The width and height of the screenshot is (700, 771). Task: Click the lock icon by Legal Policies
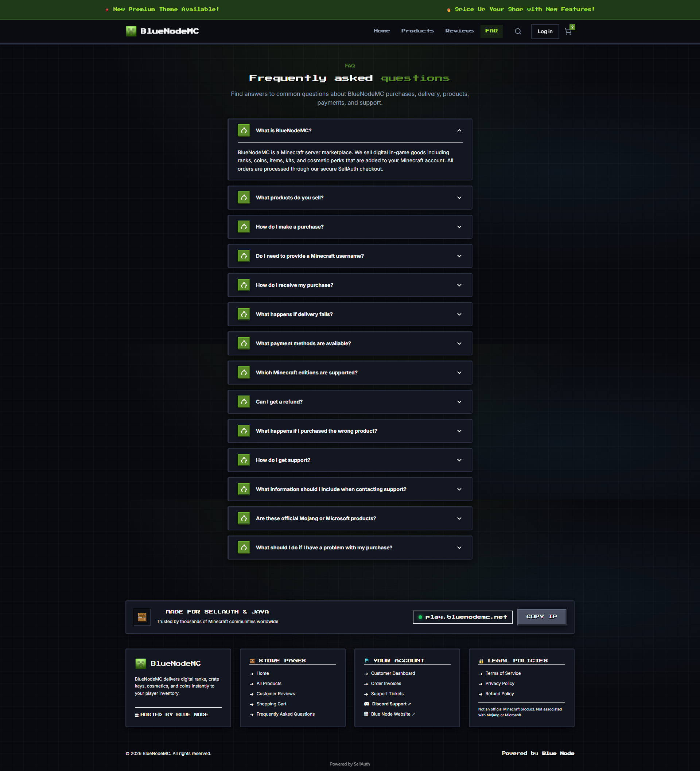click(481, 661)
